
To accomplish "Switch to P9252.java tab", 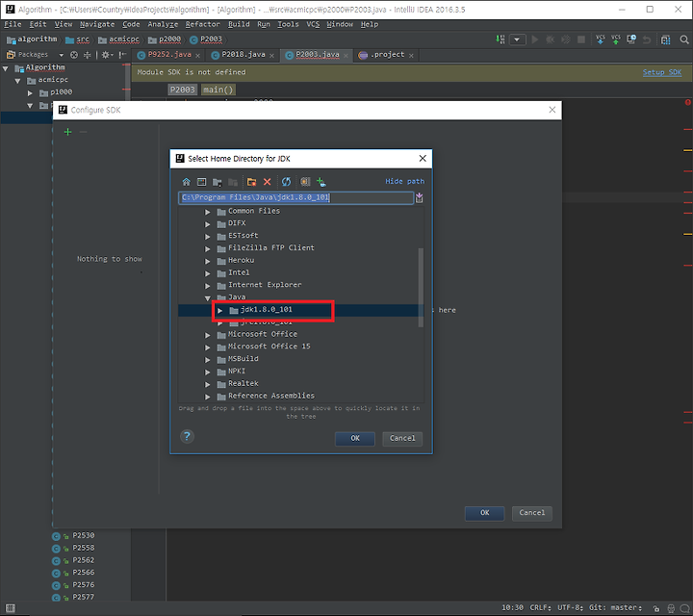I will pyautogui.click(x=169, y=55).
